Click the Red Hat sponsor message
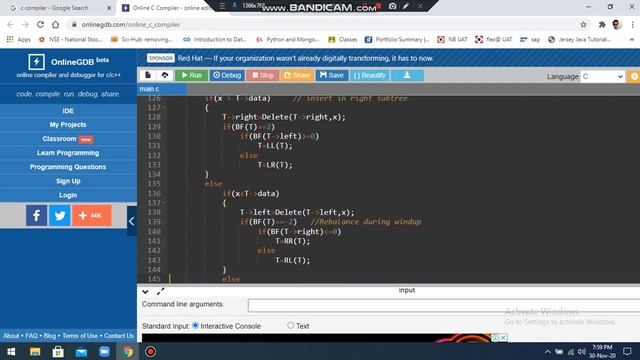The height and width of the screenshot is (360, 640). (x=305, y=58)
